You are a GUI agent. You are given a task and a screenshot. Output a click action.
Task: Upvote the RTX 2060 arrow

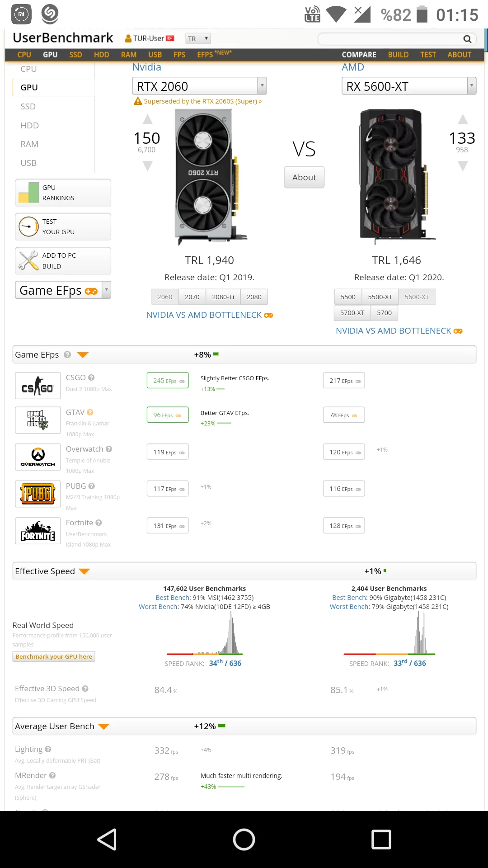[x=147, y=119]
